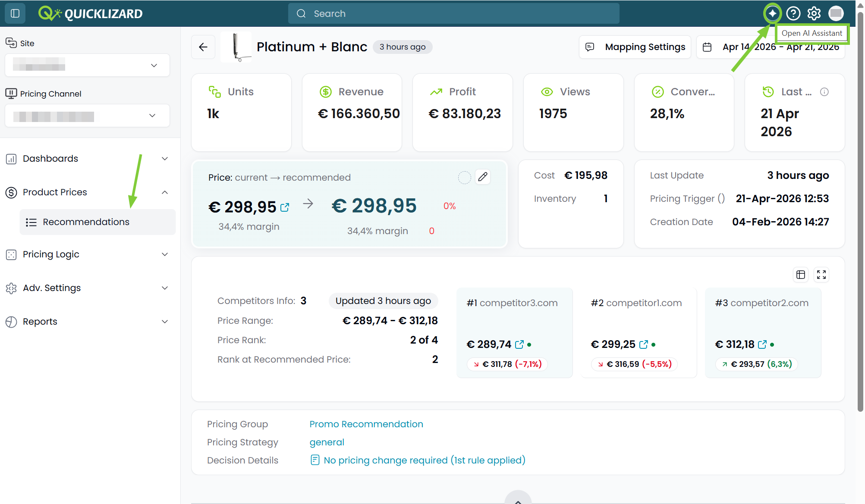Click the back arrow beside product name

tap(203, 47)
